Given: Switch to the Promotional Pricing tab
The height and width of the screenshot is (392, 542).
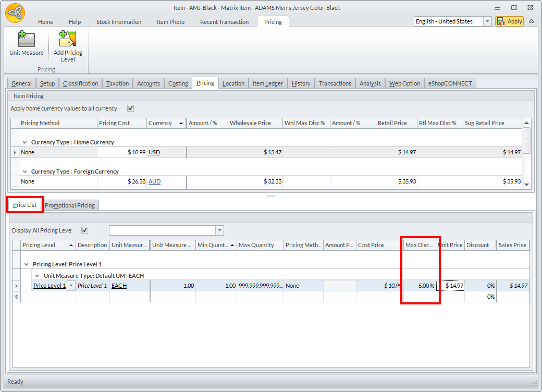Looking at the screenshot, I should click(70, 205).
